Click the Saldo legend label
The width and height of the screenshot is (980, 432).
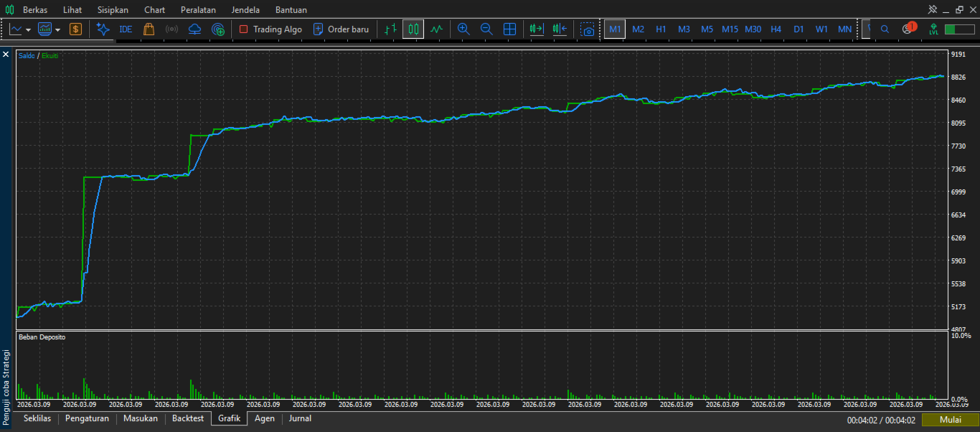pos(27,55)
